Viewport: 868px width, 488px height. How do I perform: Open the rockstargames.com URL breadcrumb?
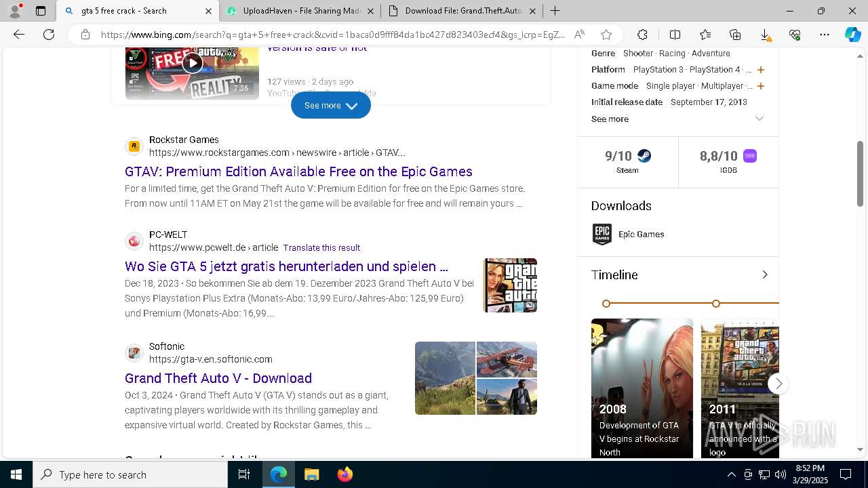tap(277, 152)
